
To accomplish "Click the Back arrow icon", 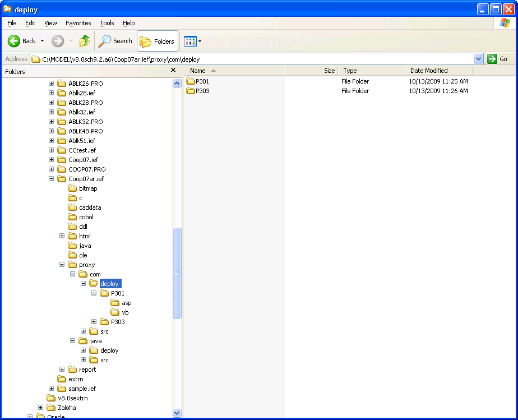I will [15, 41].
